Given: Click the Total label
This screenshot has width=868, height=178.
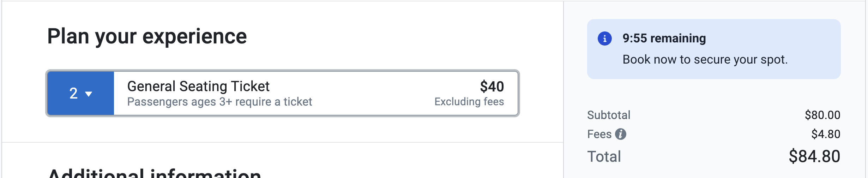Looking at the screenshot, I should [604, 156].
